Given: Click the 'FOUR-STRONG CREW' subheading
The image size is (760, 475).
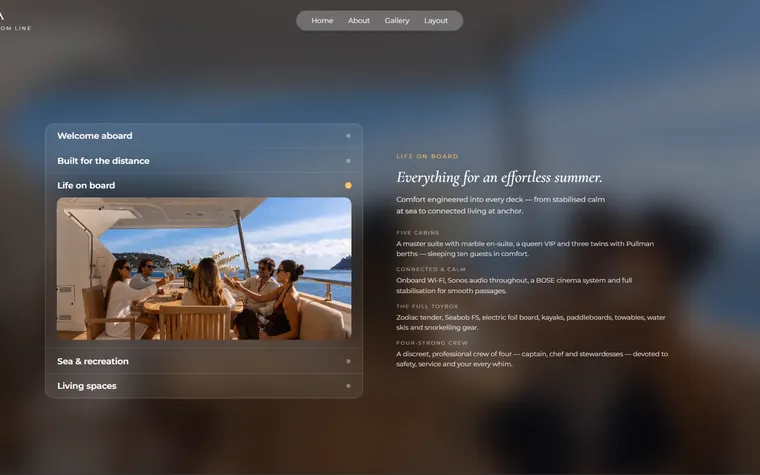Looking at the screenshot, I should (x=432, y=343).
